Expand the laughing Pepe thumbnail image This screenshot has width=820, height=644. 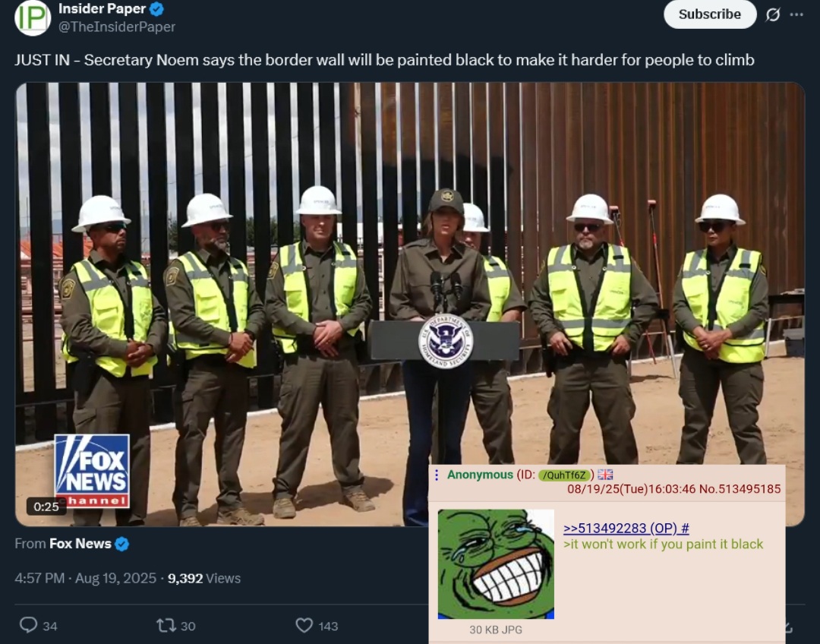coord(496,564)
